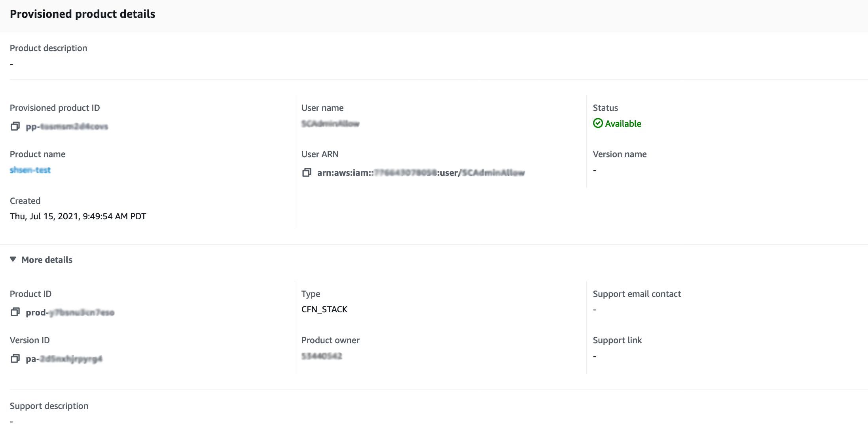Viewport: 868px width, 437px height.
Task: Click the green Available status check icon
Action: coord(598,123)
